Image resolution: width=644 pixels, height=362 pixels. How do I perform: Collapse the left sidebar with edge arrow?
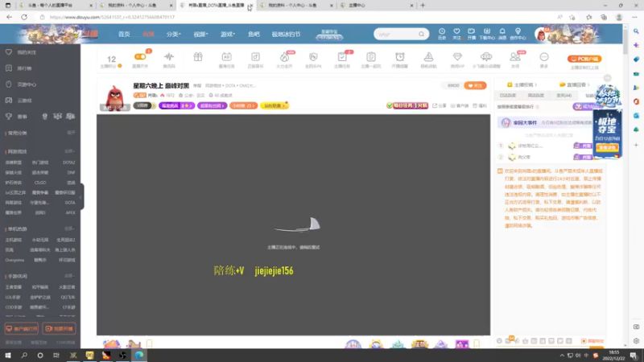pyautogui.click(x=81, y=196)
